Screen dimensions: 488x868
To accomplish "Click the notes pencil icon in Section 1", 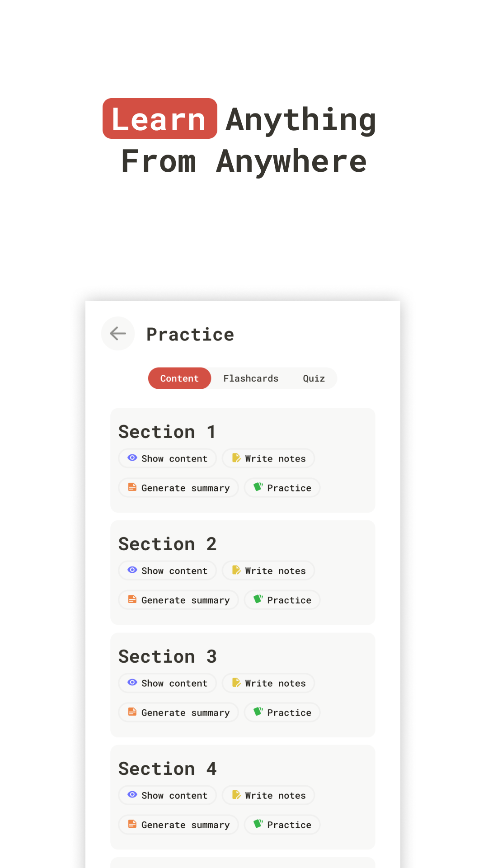I will click(236, 458).
